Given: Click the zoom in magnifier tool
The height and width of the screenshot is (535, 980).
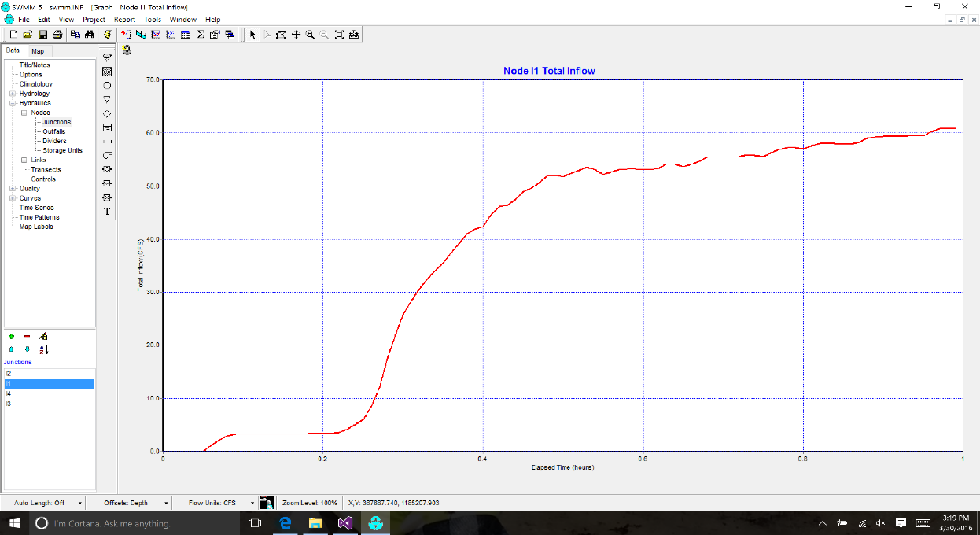Looking at the screenshot, I should pos(310,35).
